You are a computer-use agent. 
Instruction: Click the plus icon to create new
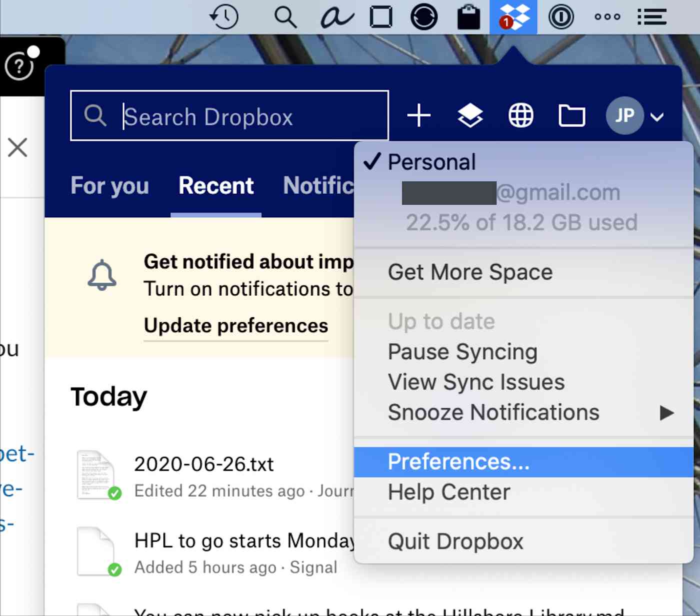[x=419, y=116]
